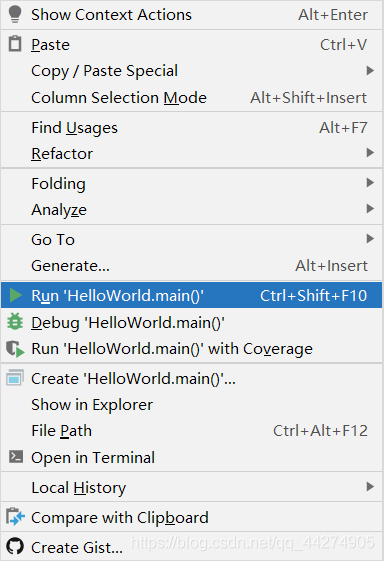The width and height of the screenshot is (384, 561).
Task: Click the Alt+F7 shortcut text
Action: click(x=343, y=128)
